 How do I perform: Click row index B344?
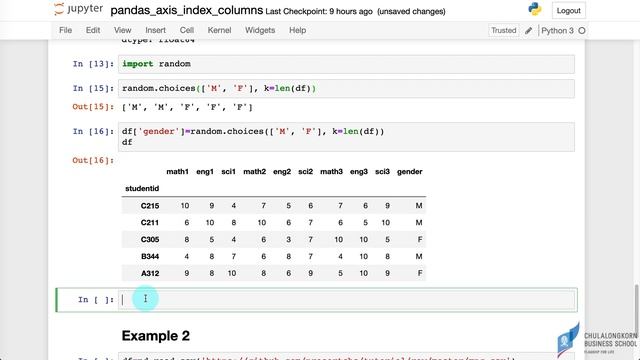[150, 257]
